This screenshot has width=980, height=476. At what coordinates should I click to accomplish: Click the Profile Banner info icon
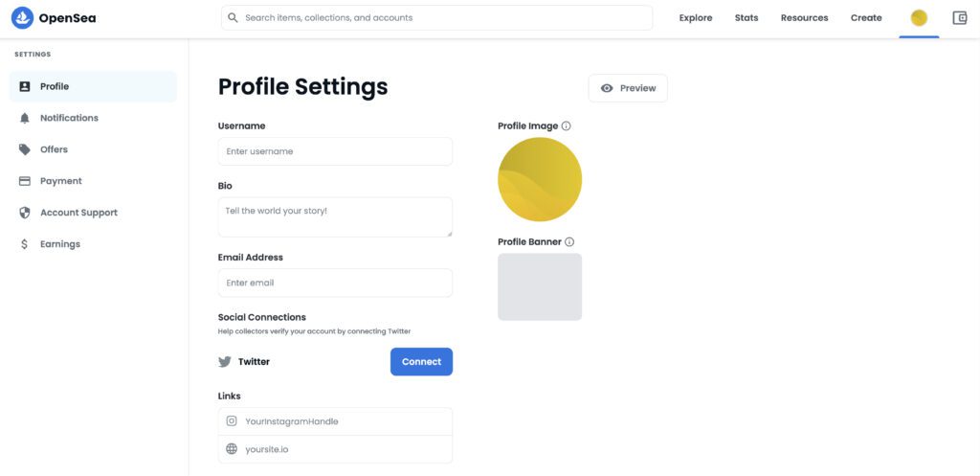[569, 242]
